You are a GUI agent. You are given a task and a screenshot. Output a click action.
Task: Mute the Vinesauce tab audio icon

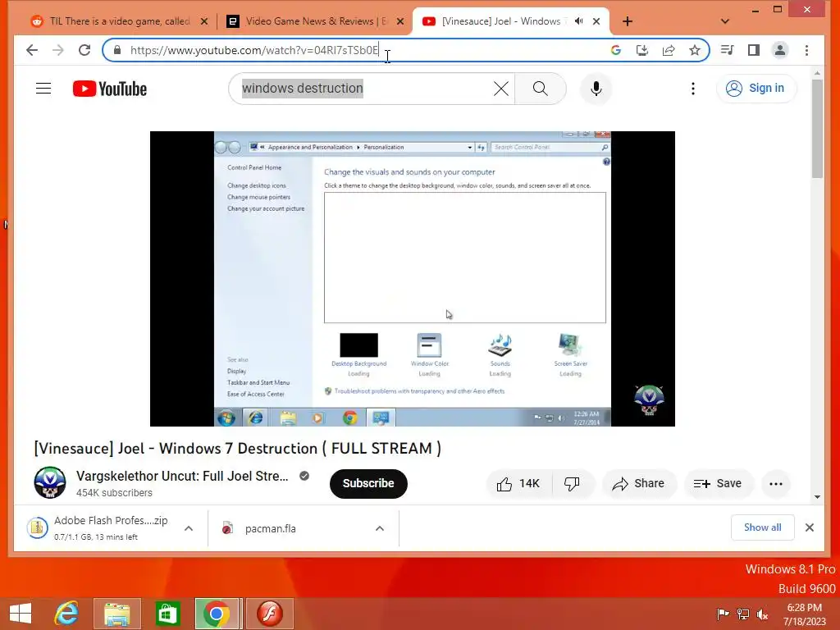578,21
